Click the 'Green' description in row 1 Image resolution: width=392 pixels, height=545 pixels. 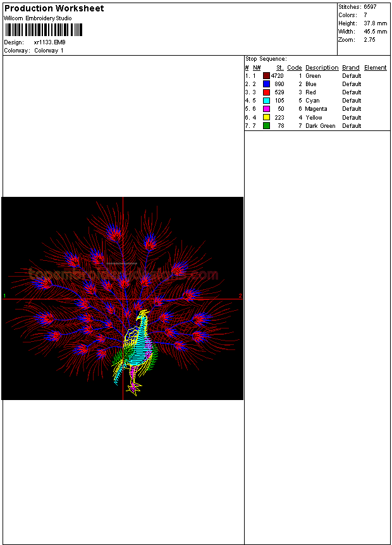tap(313, 76)
